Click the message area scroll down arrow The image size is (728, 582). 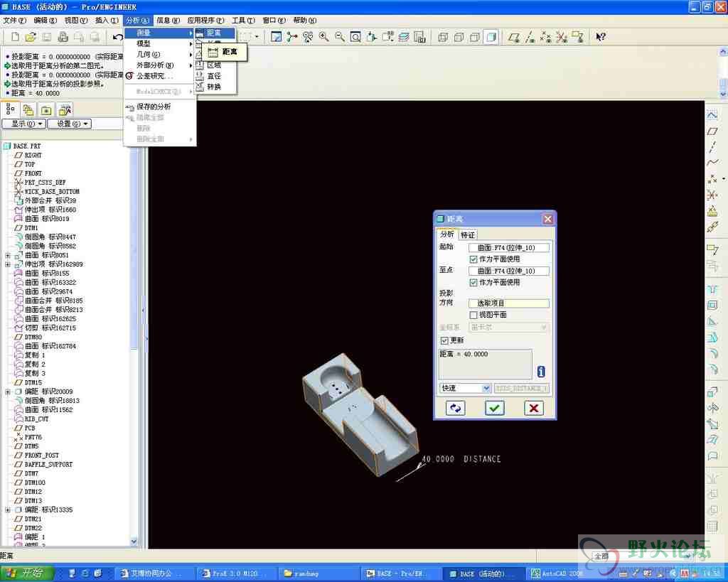[723, 95]
